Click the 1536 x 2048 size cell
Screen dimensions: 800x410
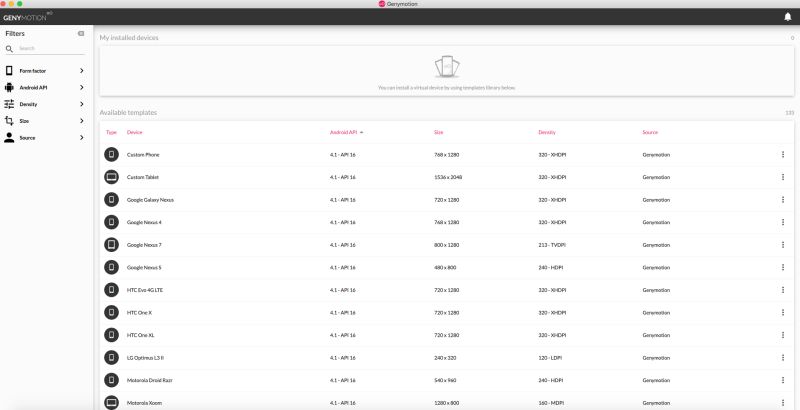[x=448, y=177]
